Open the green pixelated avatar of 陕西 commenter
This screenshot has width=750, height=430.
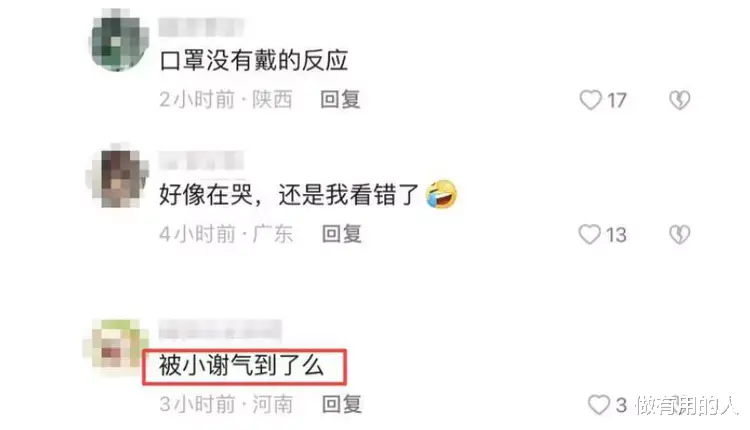pyautogui.click(x=119, y=41)
